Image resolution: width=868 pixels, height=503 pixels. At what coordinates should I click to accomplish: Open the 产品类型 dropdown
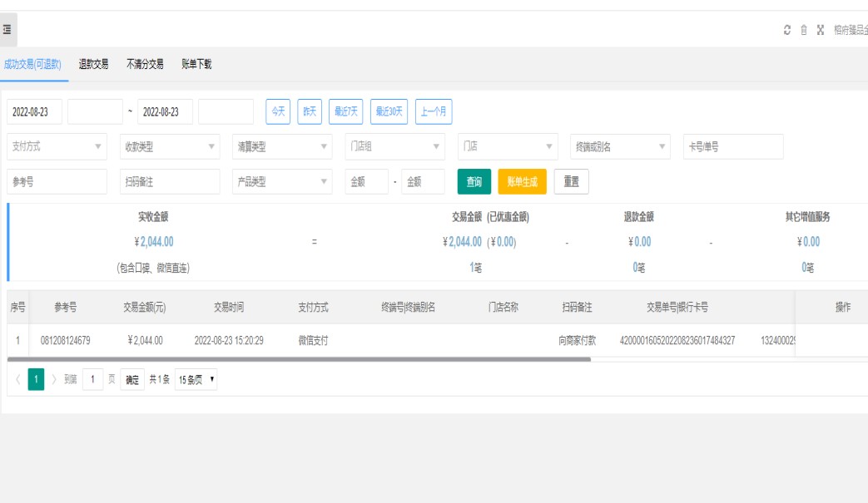coord(283,182)
